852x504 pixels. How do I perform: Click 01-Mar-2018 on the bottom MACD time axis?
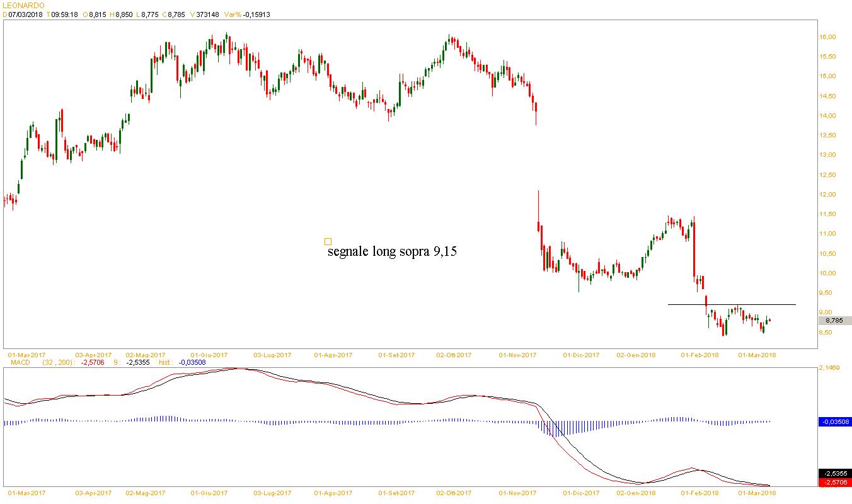coord(757,493)
